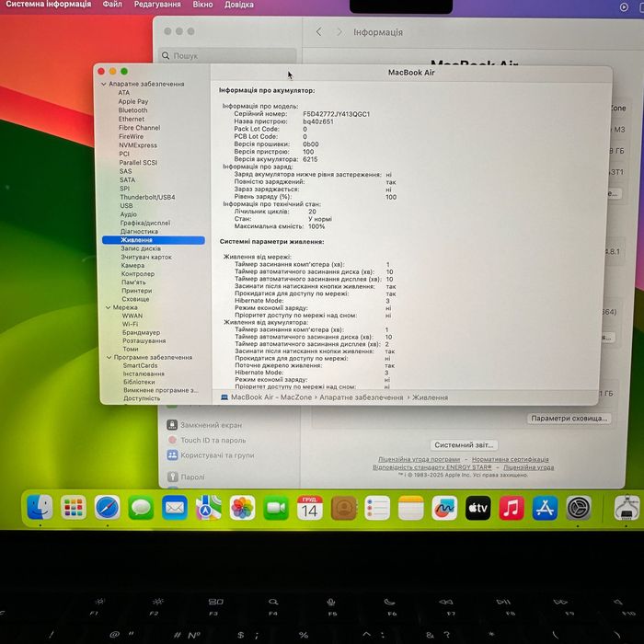
Task: Open the Редагування menu
Action: coord(157,5)
